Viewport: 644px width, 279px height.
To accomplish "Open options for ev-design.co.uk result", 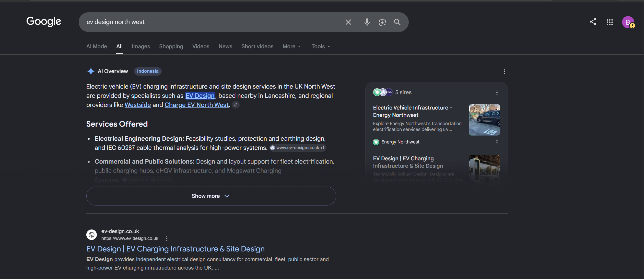I will (x=167, y=238).
